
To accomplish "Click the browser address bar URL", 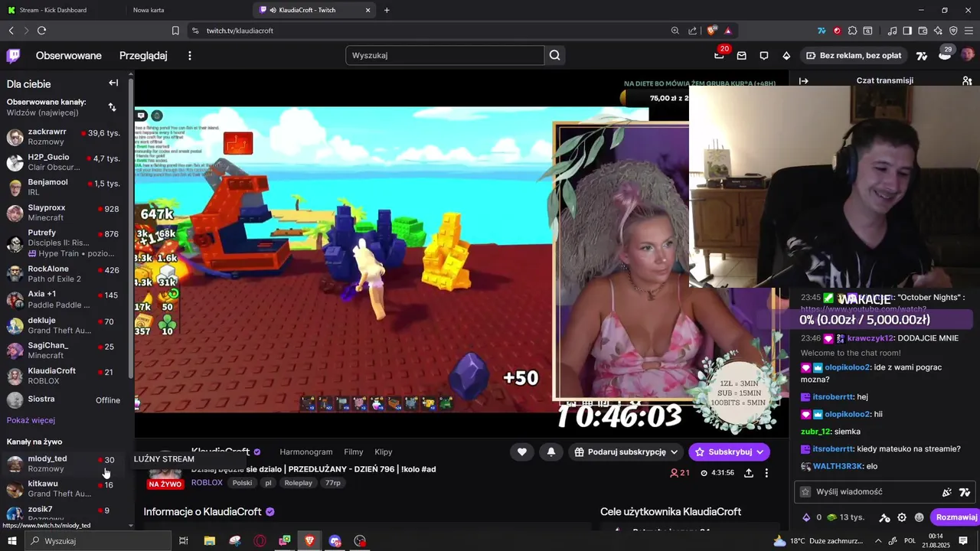I will tap(240, 31).
